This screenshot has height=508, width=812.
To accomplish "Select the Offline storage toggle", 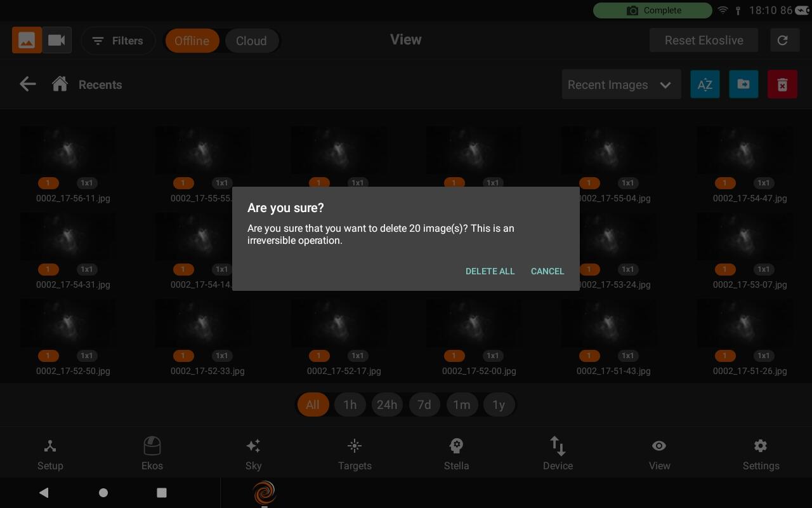I will click(x=192, y=41).
